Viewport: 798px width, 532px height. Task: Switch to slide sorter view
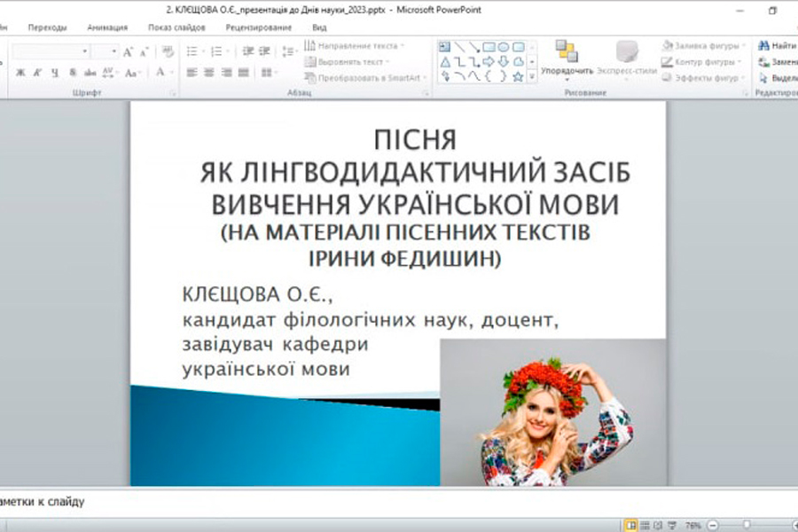click(x=645, y=525)
